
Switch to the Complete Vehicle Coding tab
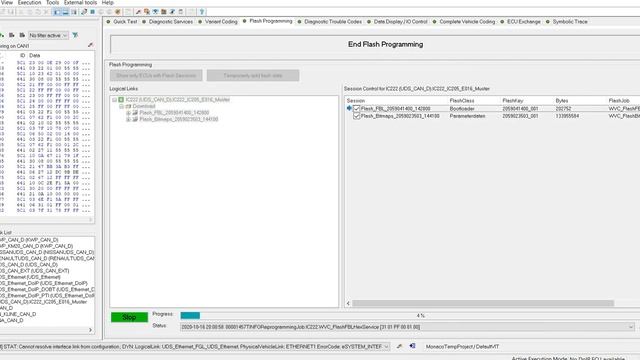tap(464, 22)
